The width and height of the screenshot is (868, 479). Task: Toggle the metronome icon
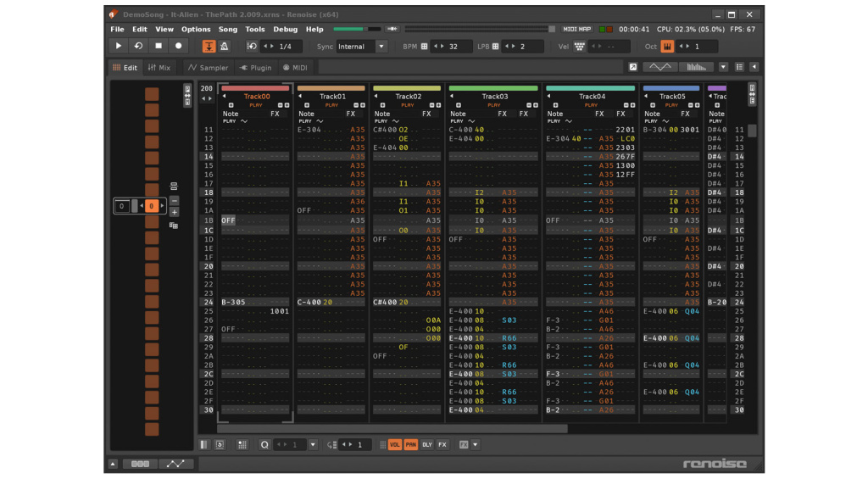point(224,47)
